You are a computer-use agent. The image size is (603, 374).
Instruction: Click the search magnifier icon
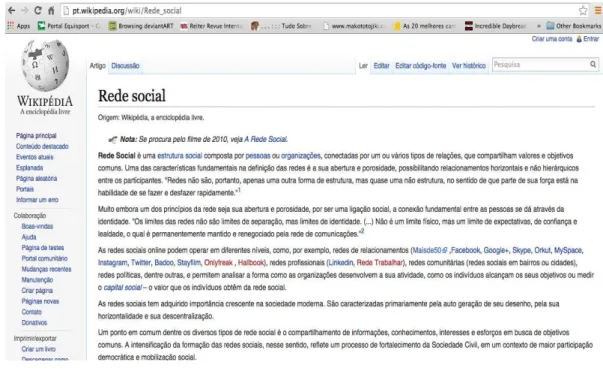[593, 65]
